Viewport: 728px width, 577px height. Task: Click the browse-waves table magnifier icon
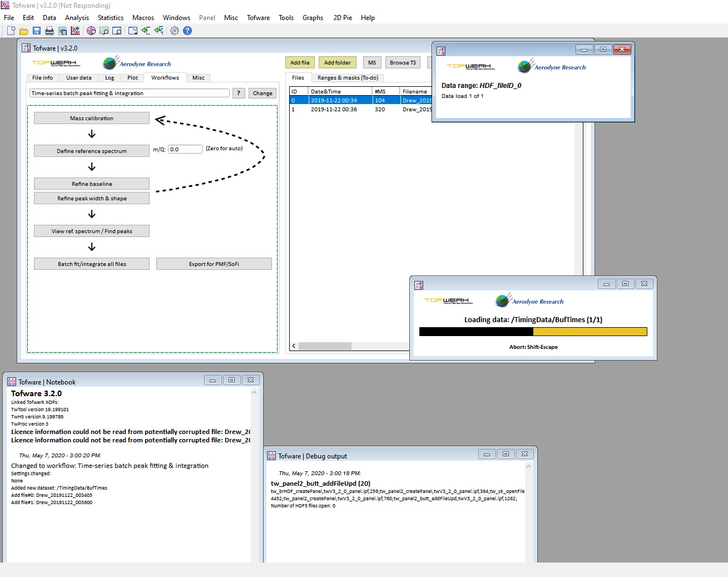pos(104,31)
